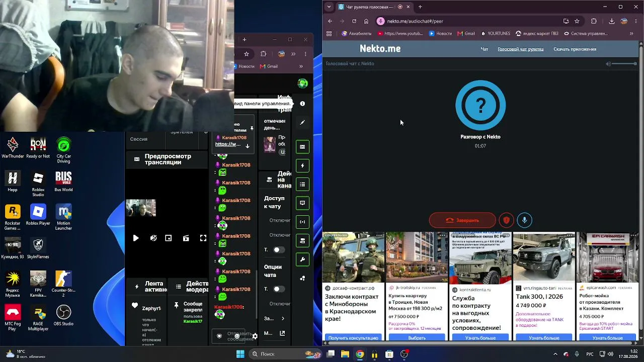Open City Car Driving desktop icon
644x362 pixels.
(63, 150)
